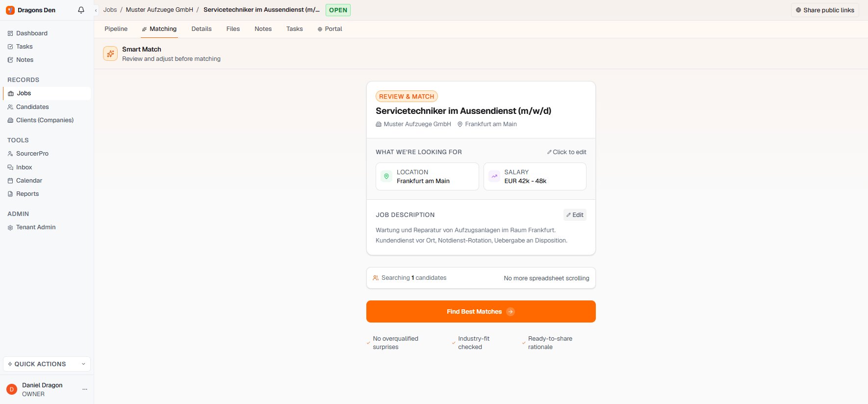Switch to the Details tab

[x=202, y=29]
